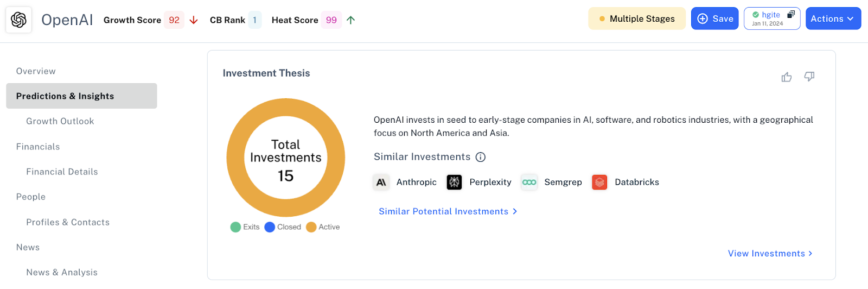Click the Databricks company logo

(599, 183)
